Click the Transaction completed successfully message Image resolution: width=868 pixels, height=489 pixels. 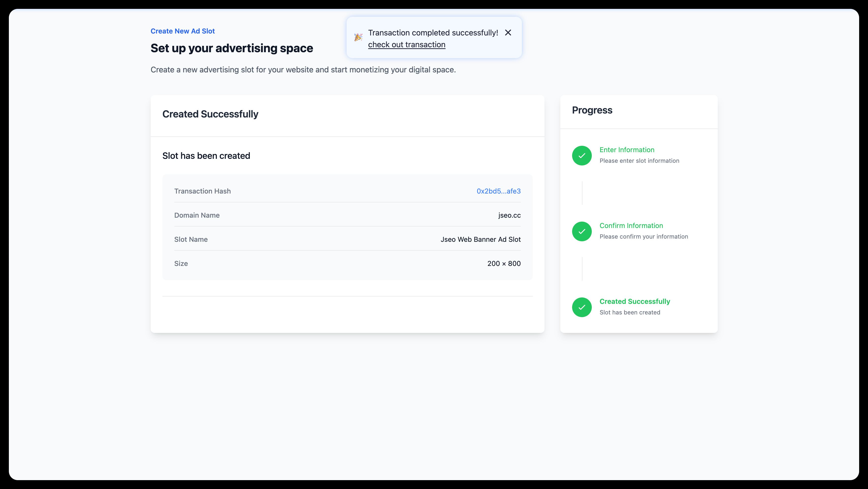pyautogui.click(x=433, y=33)
